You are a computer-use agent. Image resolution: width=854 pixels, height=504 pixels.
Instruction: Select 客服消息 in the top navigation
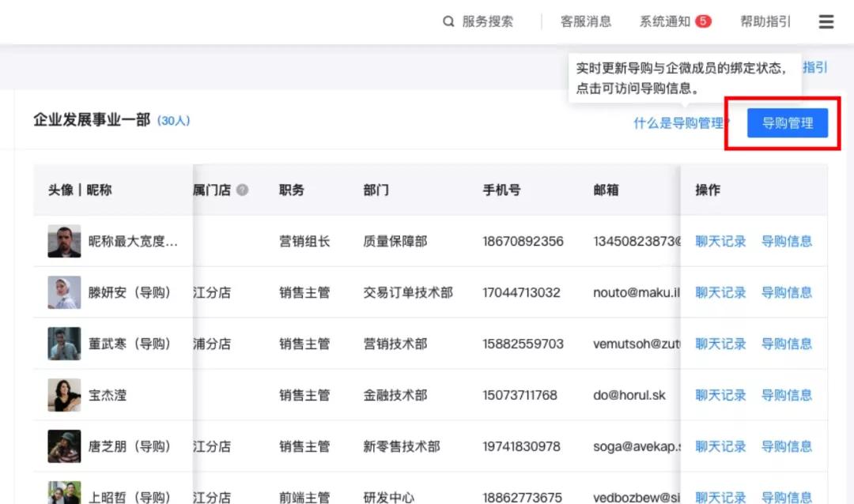(585, 21)
